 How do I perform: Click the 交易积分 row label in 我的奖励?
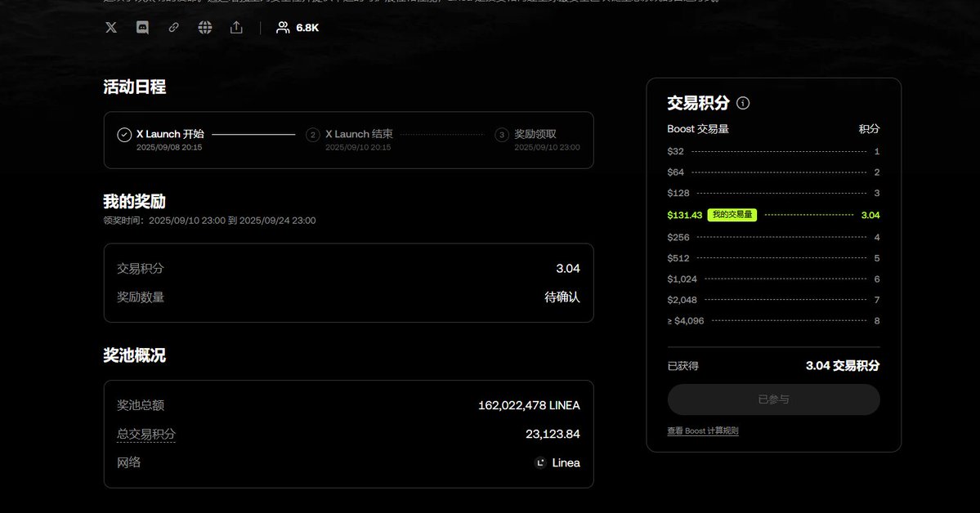(141, 269)
